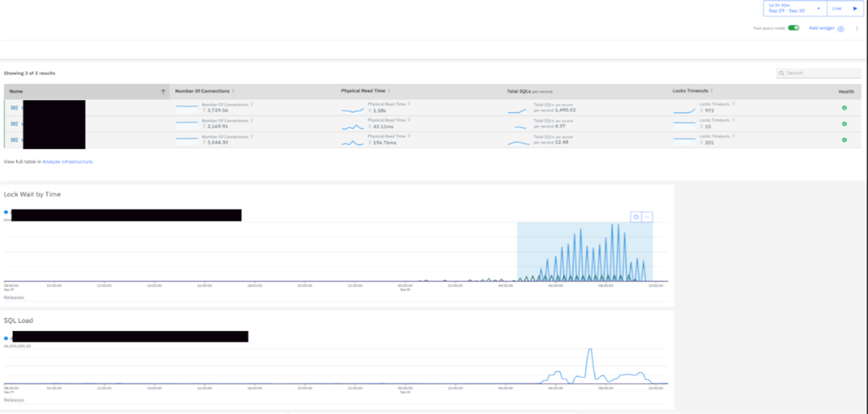Click the Add widget plus icon
Screen dimensions: 868x414
pos(841,28)
